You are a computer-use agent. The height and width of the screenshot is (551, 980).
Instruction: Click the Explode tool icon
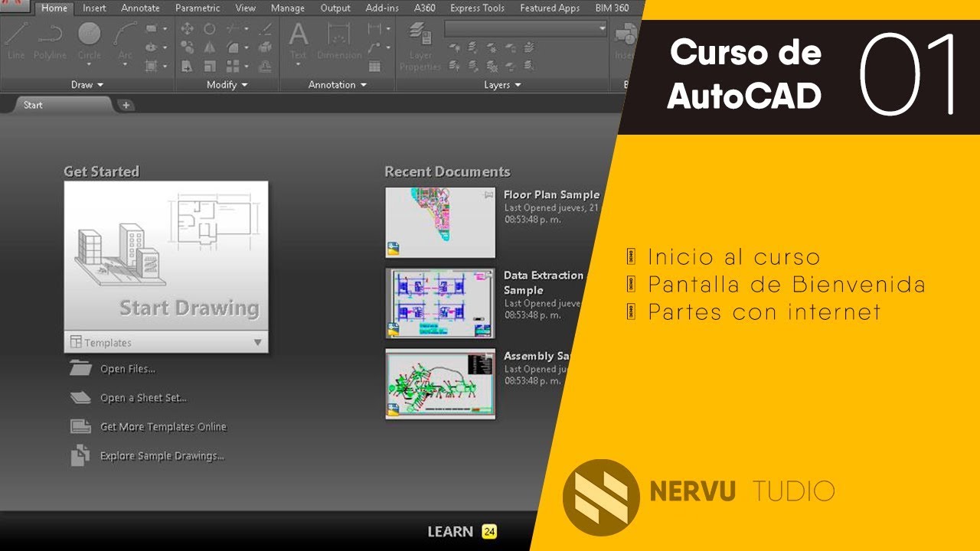(266, 47)
